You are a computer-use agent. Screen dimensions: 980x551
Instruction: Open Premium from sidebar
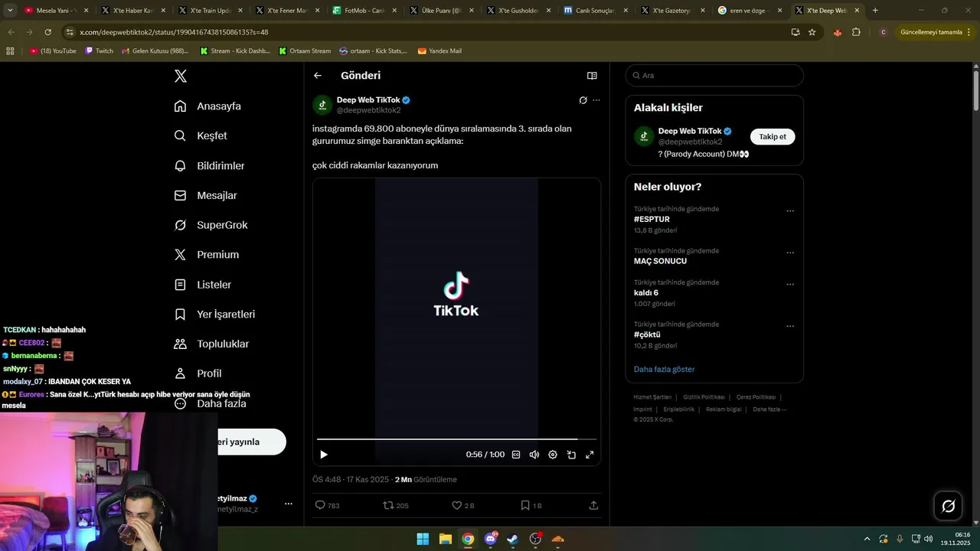click(206, 254)
